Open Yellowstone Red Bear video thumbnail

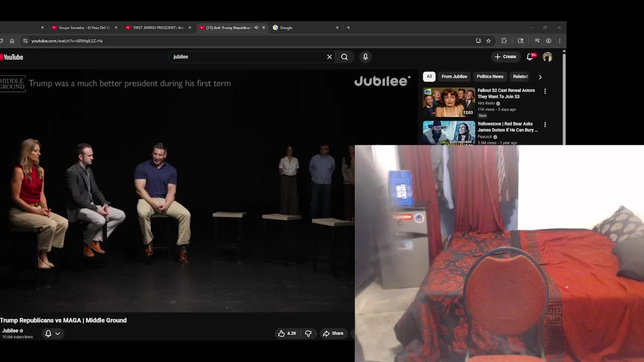[449, 133]
